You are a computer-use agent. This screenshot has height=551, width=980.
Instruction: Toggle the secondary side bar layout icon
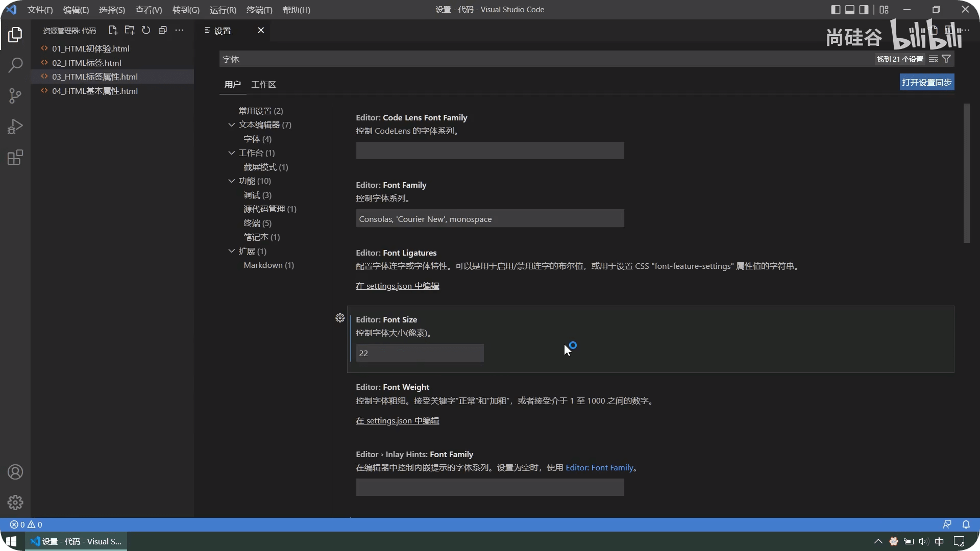(864, 10)
